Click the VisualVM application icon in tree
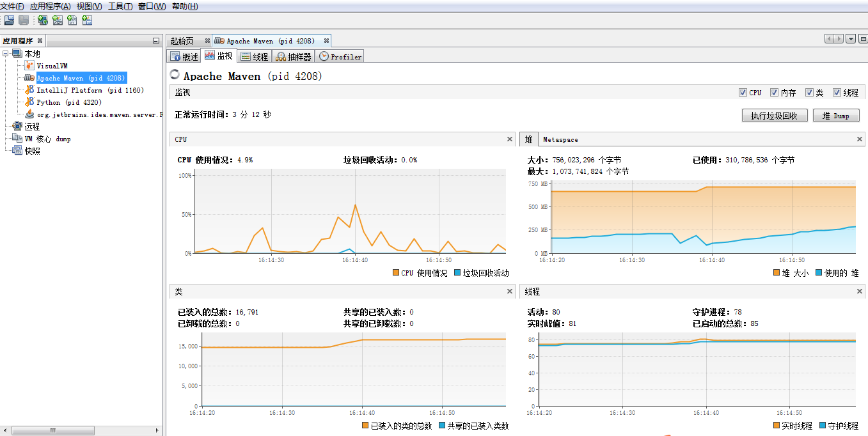 pos(29,66)
